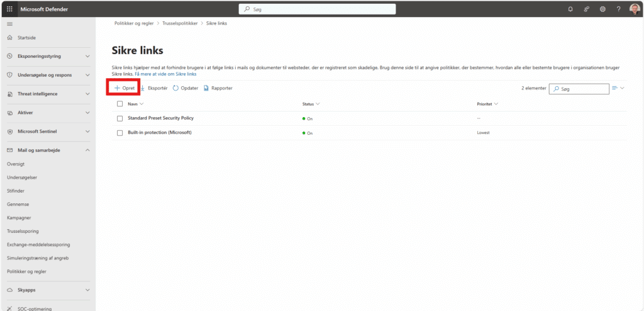644x311 pixels.
Task: Expand the Undersøgelse og respons chevron
Action: (x=87, y=75)
